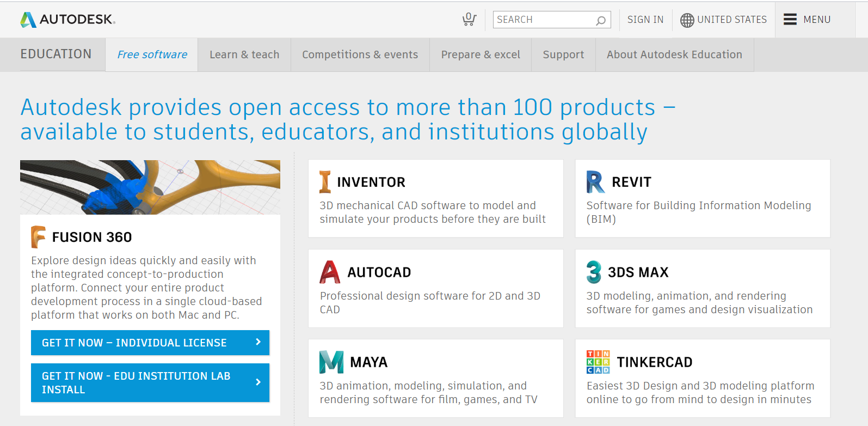This screenshot has width=868, height=426.
Task: Click 'Explore design ideas quickly' paragraph
Action: tap(146, 288)
